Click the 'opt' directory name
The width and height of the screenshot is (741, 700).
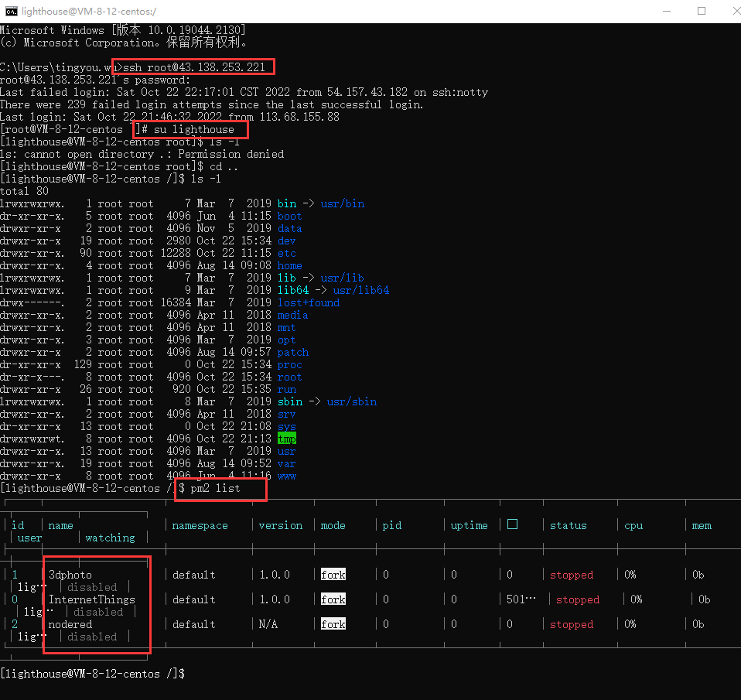click(x=286, y=340)
